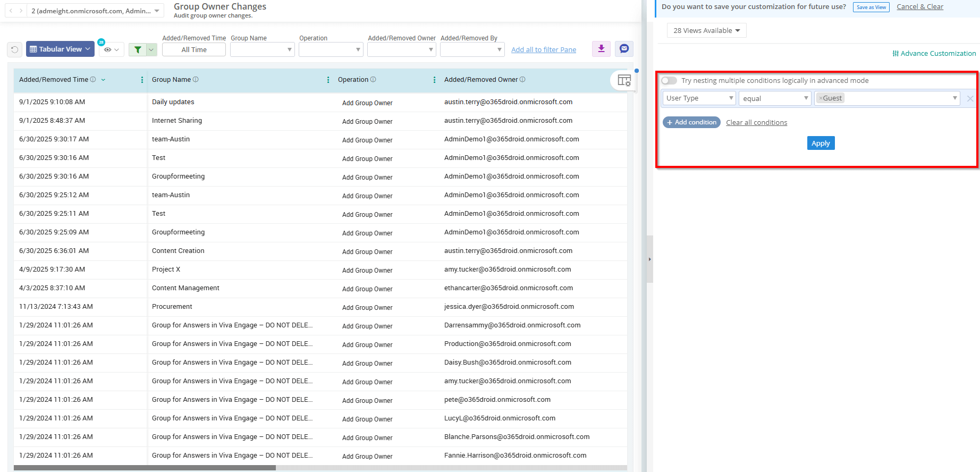The width and height of the screenshot is (980, 472).
Task: Open the chat feedback icon
Action: (x=624, y=49)
